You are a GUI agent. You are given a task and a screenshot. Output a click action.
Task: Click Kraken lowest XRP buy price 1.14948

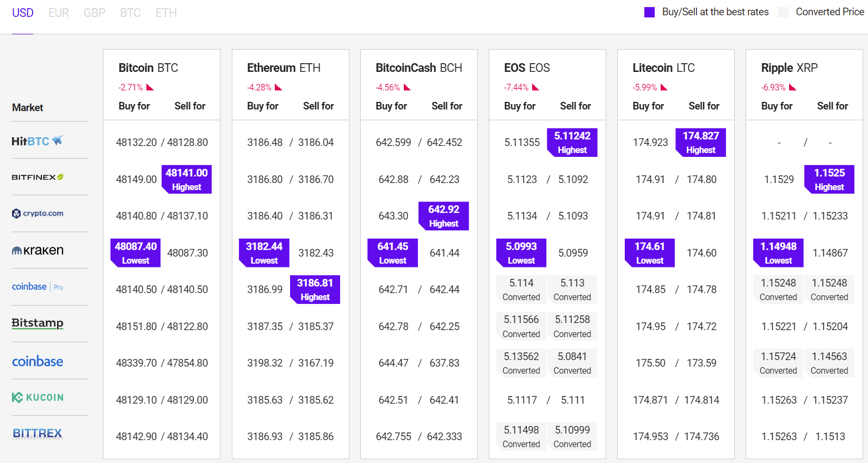(x=778, y=253)
